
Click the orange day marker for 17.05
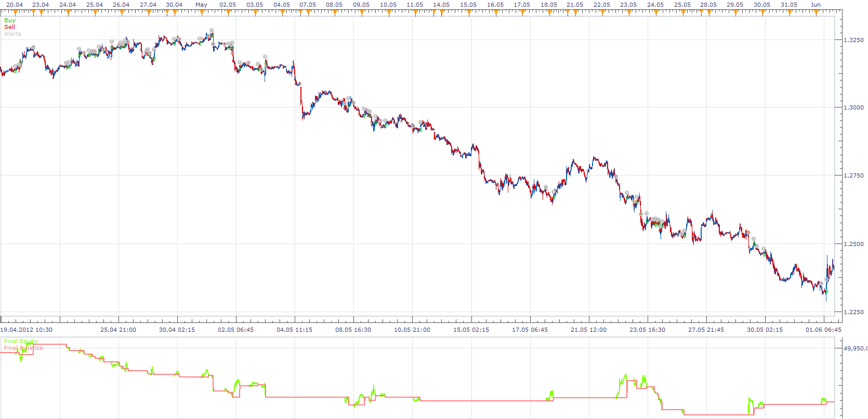[x=522, y=12]
